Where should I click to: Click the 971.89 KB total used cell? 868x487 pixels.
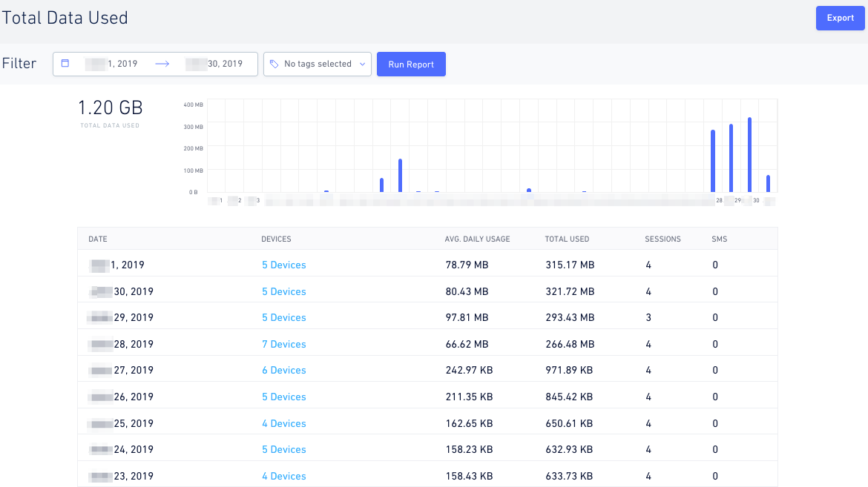pyautogui.click(x=569, y=370)
